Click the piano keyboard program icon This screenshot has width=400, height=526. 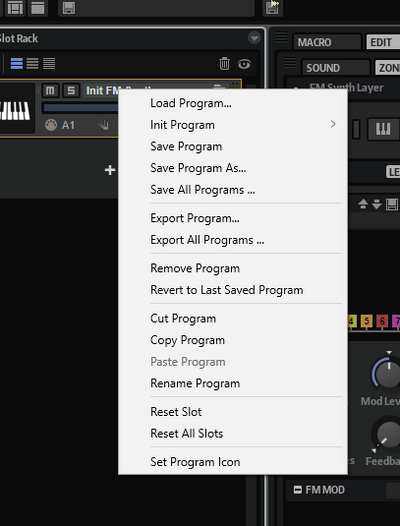(15, 110)
